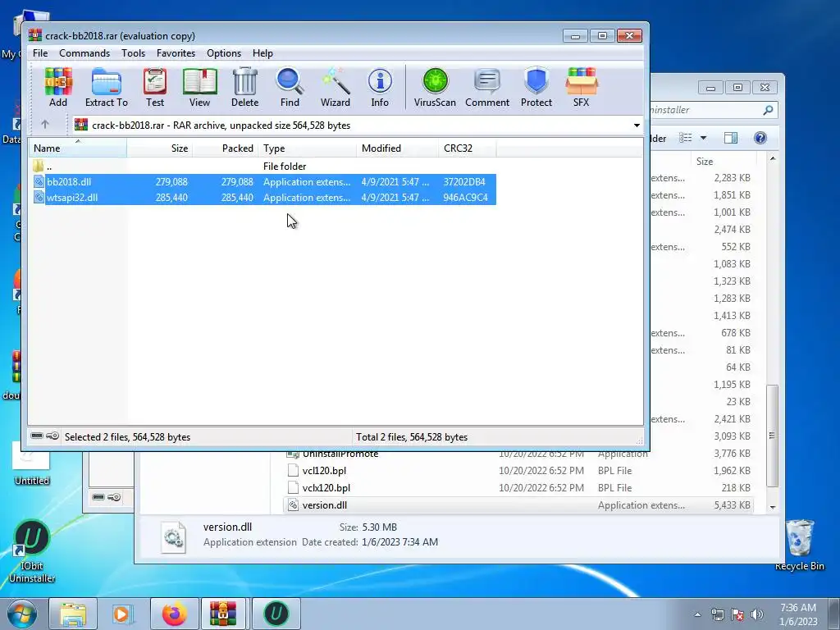The image size is (840, 630).
Task: Select version.dll in the Explorer window
Action: [324, 504]
